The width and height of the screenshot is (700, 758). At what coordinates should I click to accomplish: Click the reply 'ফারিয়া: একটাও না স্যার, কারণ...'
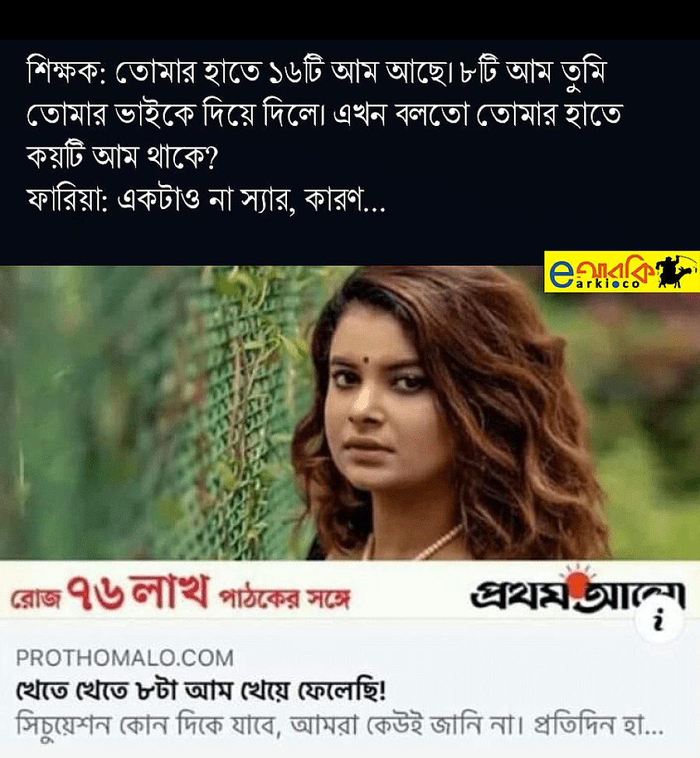(205, 198)
